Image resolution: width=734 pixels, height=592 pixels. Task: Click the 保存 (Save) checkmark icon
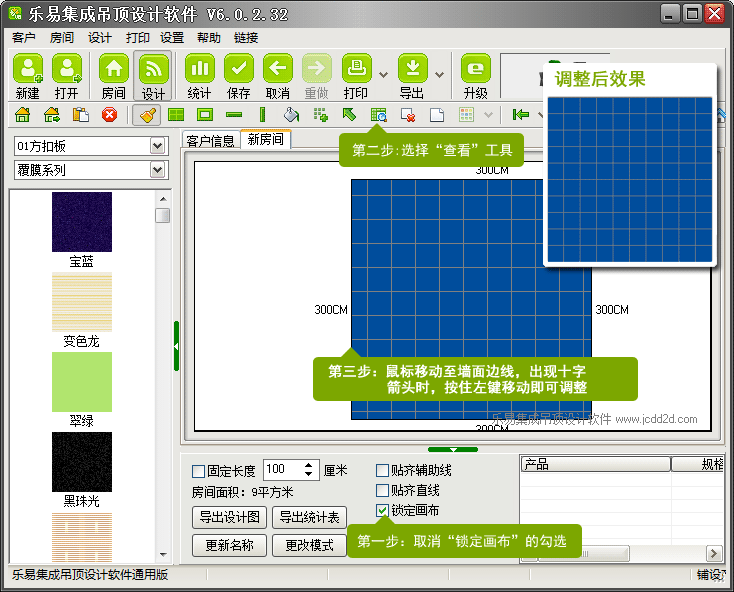[x=239, y=75]
